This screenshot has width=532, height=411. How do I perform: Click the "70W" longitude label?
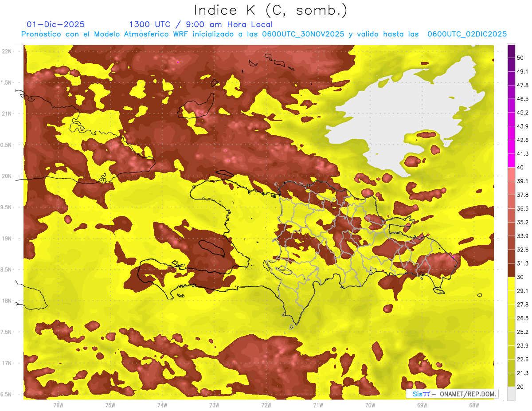370,405
